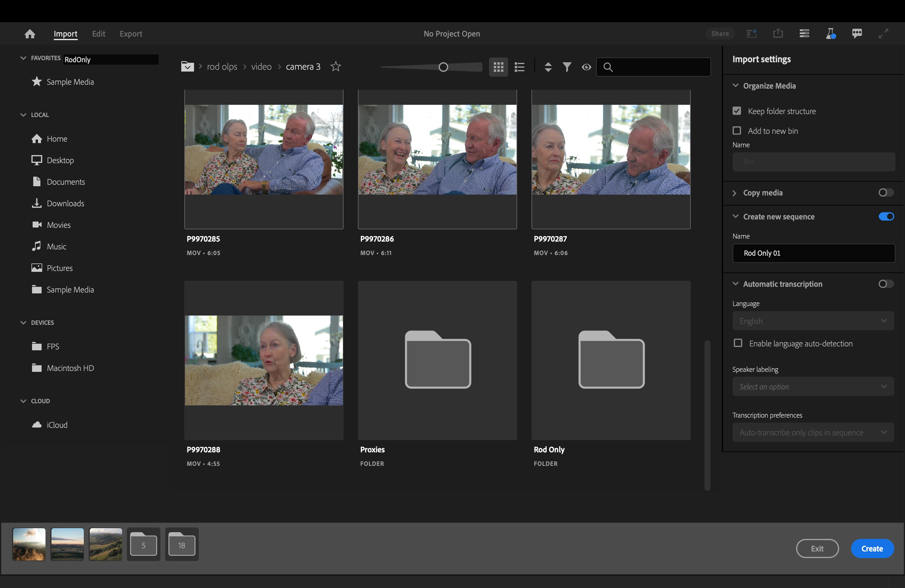905x588 pixels.
Task: Adjust the thumbnail size slider
Action: (443, 67)
